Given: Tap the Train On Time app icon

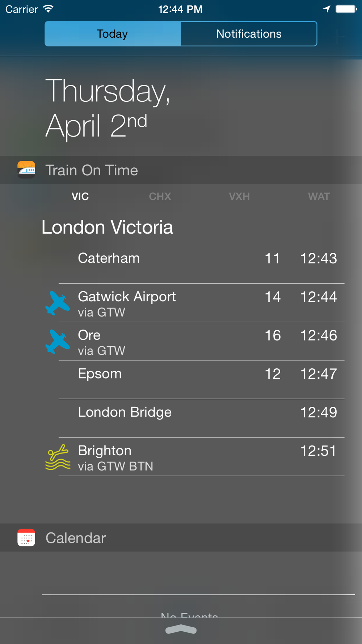Looking at the screenshot, I should pyautogui.click(x=26, y=170).
